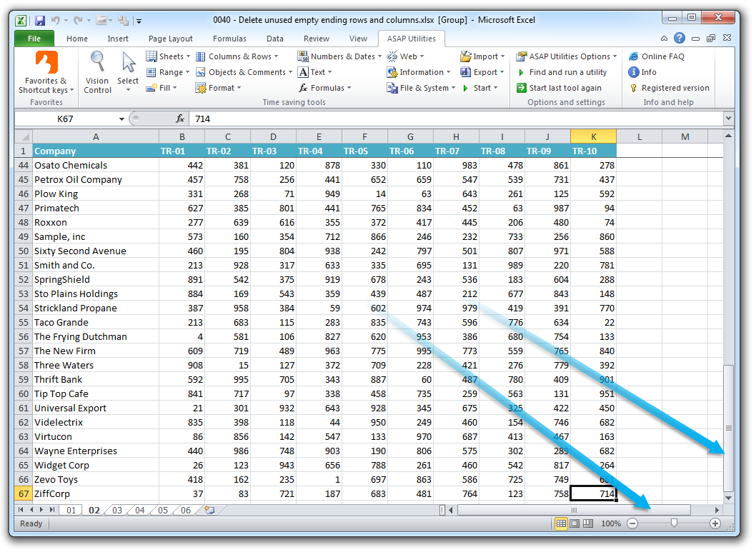Click the Select arrow tool
The height and width of the screenshot is (552, 756).
pyautogui.click(x=128, y=71)
